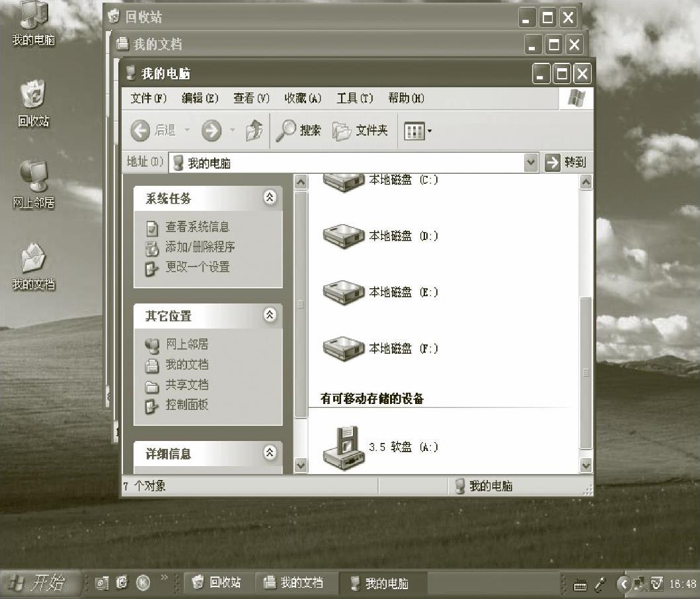Click the file list vertical scrollbar thumb

586,373
